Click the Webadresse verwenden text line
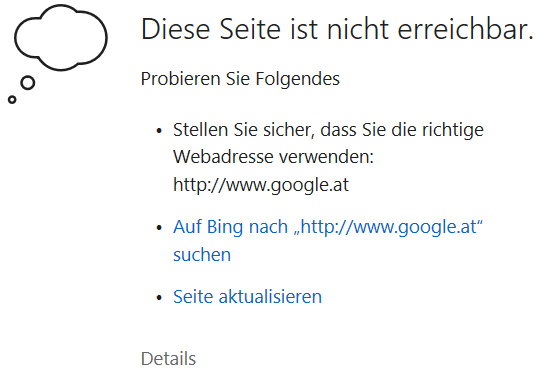The image size is (544, 376). click(273, 157)
